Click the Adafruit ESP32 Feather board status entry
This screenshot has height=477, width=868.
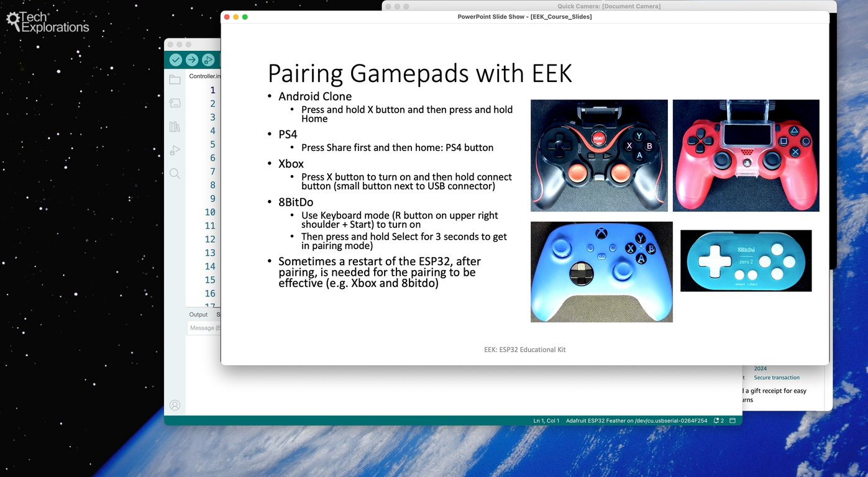(636, 420)
